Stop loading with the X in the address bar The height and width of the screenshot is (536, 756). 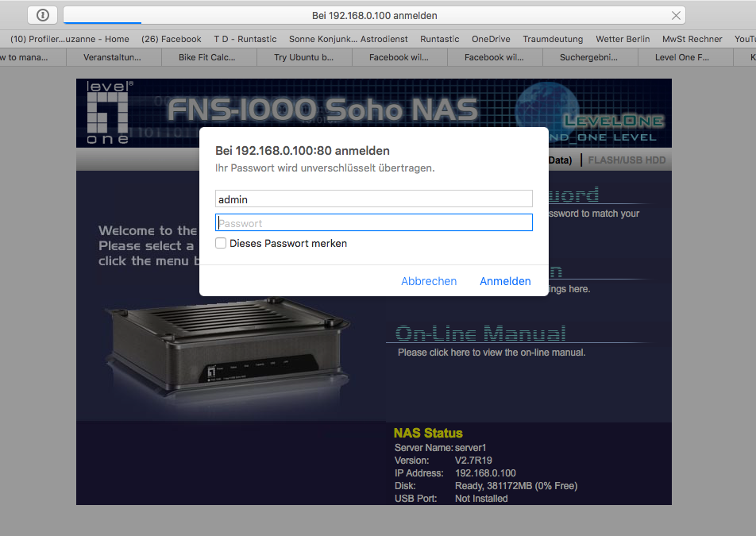tap(676, 15)
